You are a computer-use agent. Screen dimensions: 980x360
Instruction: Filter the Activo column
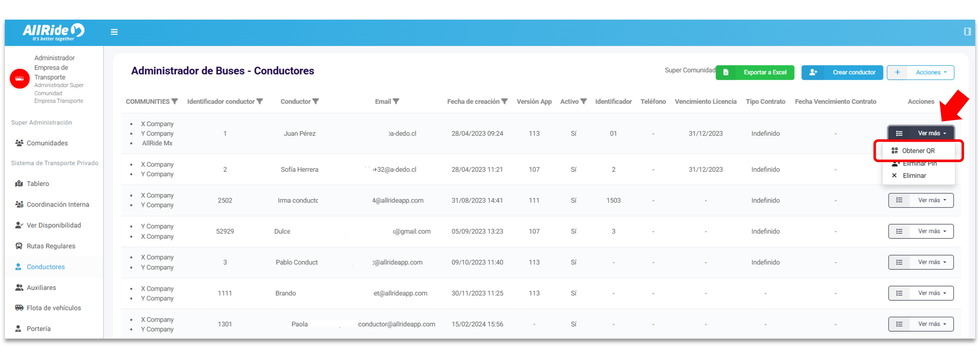pos(583,101)
